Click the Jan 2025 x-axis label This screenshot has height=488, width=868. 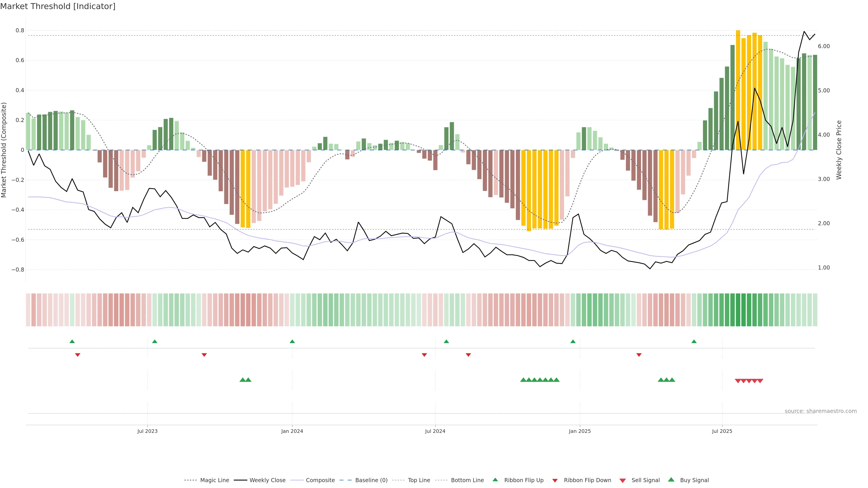(x=580, y=431)
